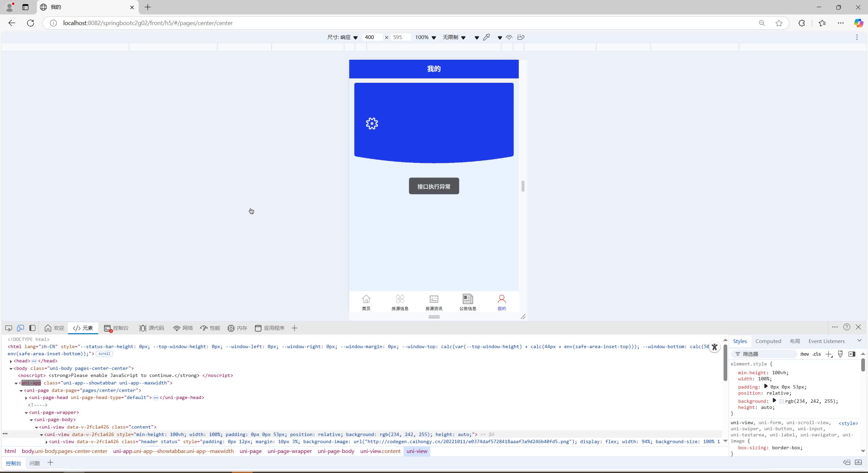Toggle the :hov element state button
The image size is (868, 473).
coord(804,354)
